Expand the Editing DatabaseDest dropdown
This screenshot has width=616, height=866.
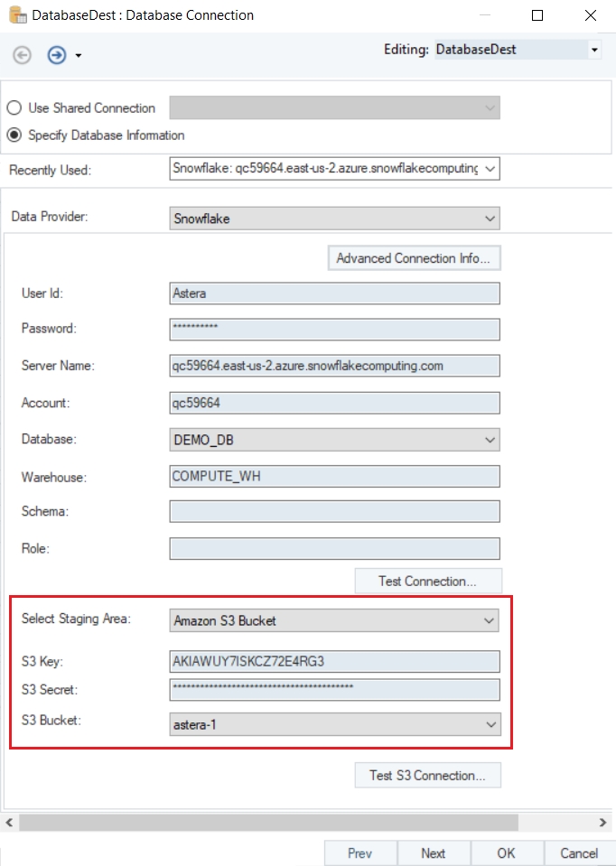594,50
